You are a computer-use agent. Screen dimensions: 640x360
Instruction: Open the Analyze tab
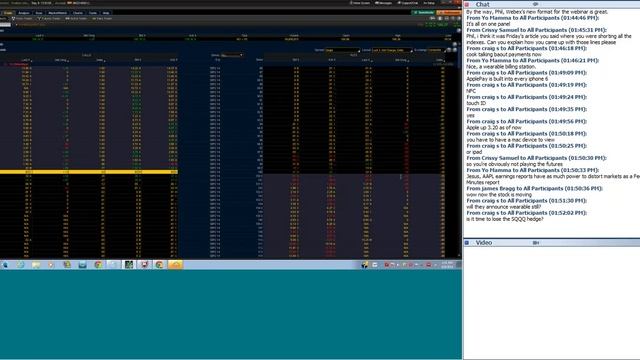24,13
